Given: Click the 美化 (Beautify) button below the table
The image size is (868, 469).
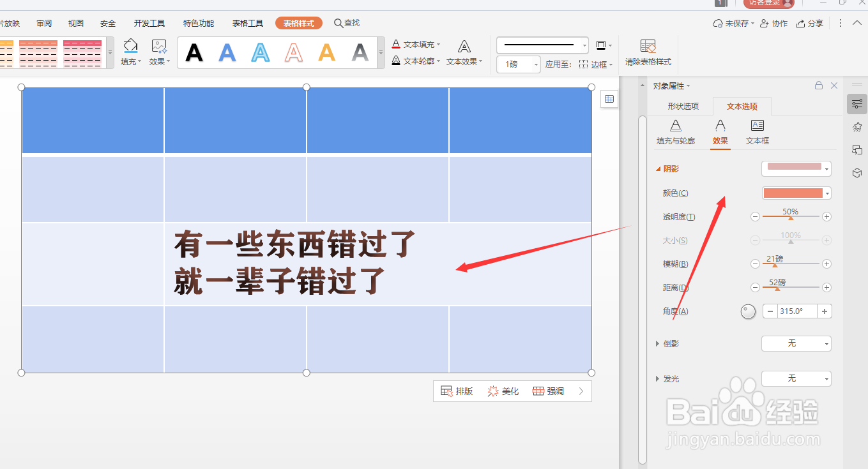Looking at the screenshot, I should click(x=503, y=391).
